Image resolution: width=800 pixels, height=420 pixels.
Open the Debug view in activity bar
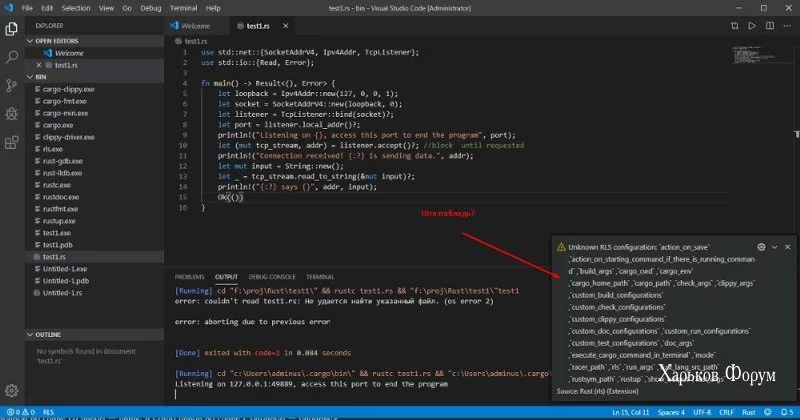tap(11, 113)
